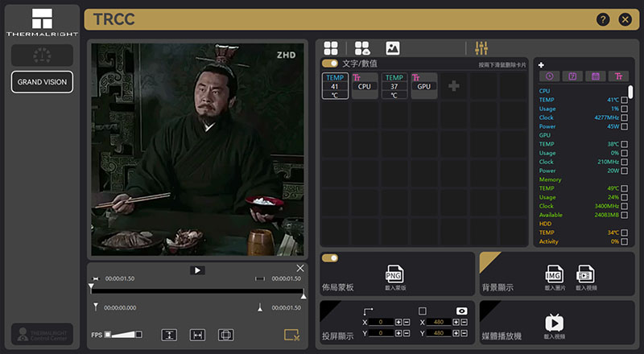Click the sensor list scrollbar thumb
Screen dimensions: 644x354
630,92
